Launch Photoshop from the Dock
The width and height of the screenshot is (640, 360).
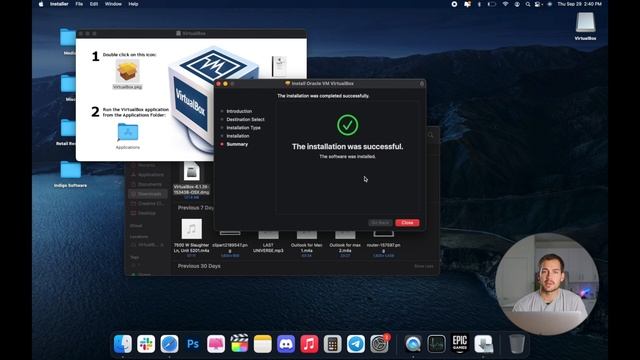click(193, 344)
